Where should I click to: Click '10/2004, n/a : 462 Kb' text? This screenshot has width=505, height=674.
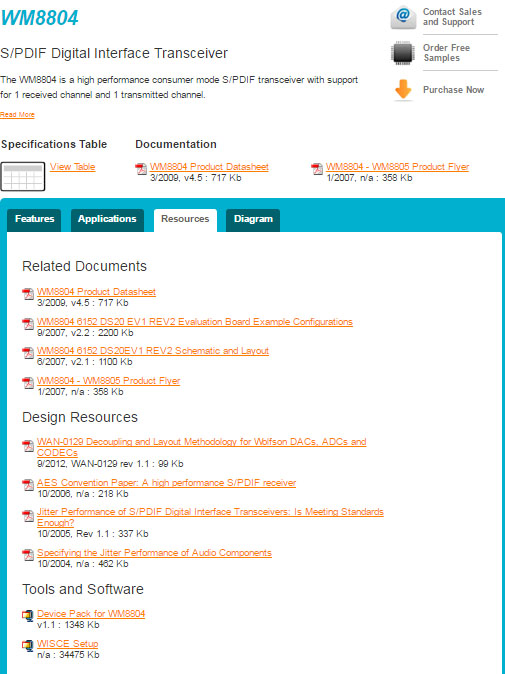pos(83,564)
